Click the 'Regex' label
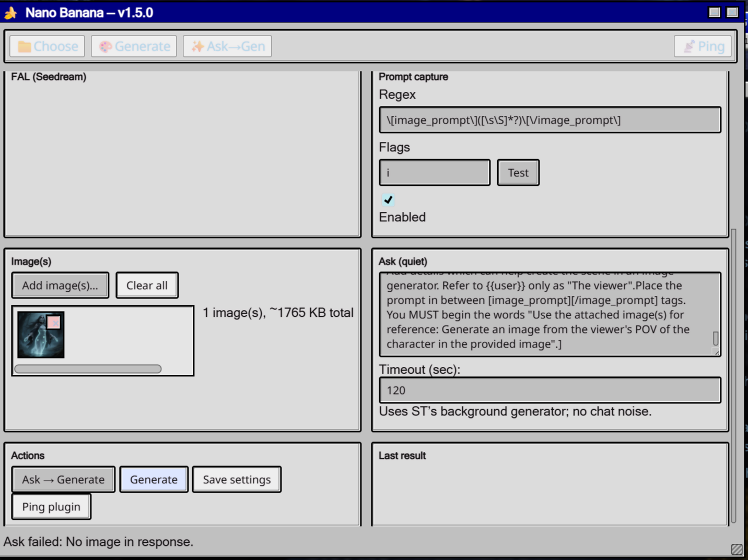This screenshot has width=748, height=560. click(x=397, y=94)
